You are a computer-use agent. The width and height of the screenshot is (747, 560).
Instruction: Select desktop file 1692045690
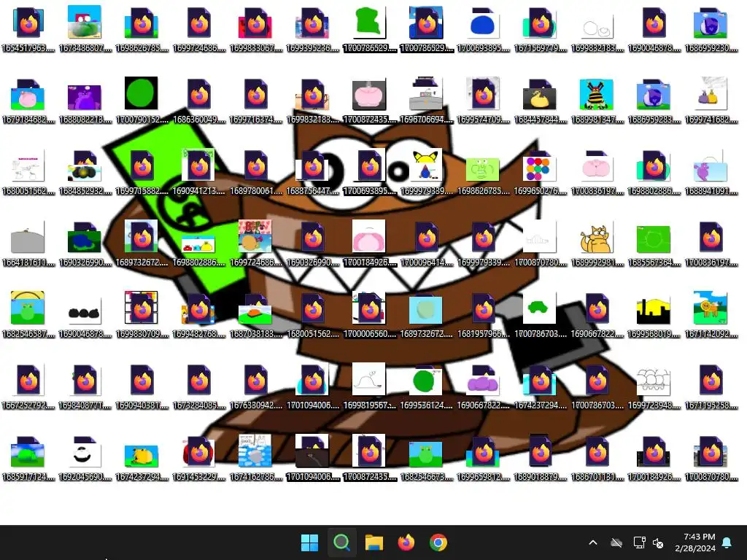click(85, 457)
